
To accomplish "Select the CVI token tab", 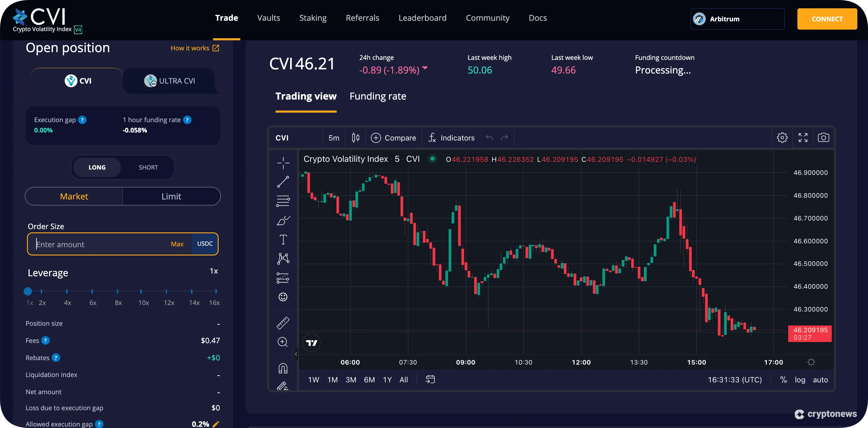I will point(78,81).
